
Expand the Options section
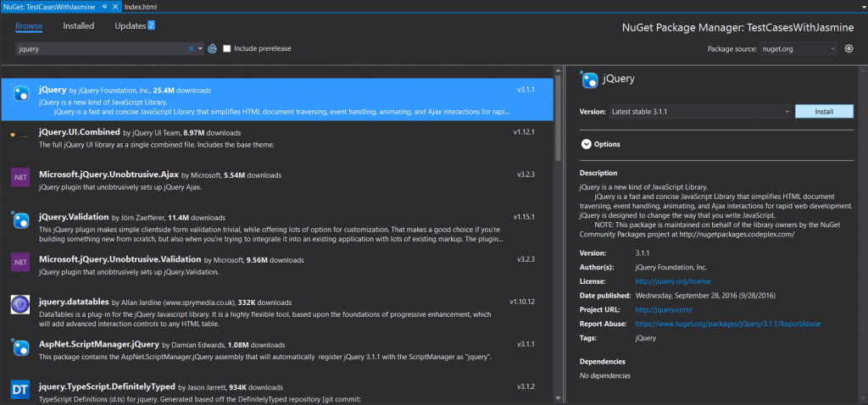[x=586, y=144]
